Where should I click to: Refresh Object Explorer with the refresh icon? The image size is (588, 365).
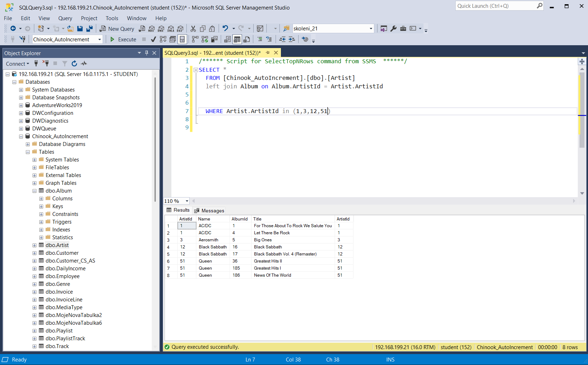click(74, 64)
